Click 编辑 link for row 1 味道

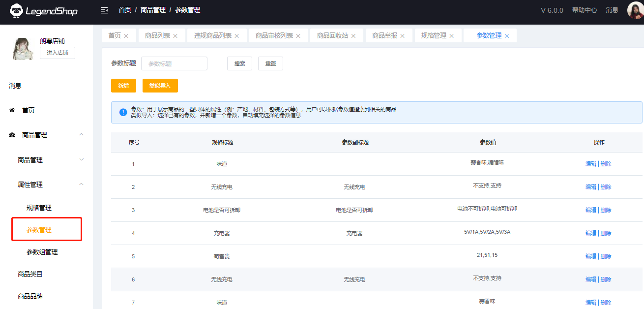[x=590, y=164]
